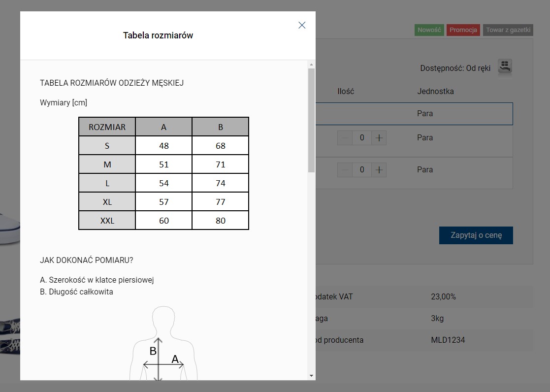Open the white sneaker product thumbnail

tap(10, 228)
